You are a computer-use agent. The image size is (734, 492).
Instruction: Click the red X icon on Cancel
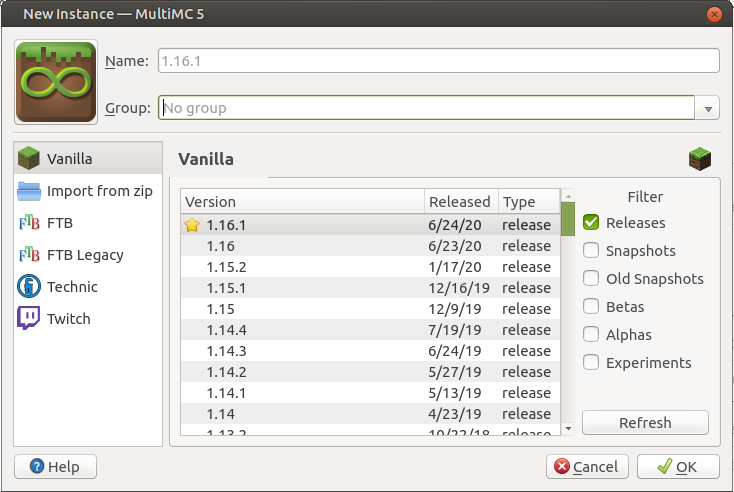tap(561, 466)
